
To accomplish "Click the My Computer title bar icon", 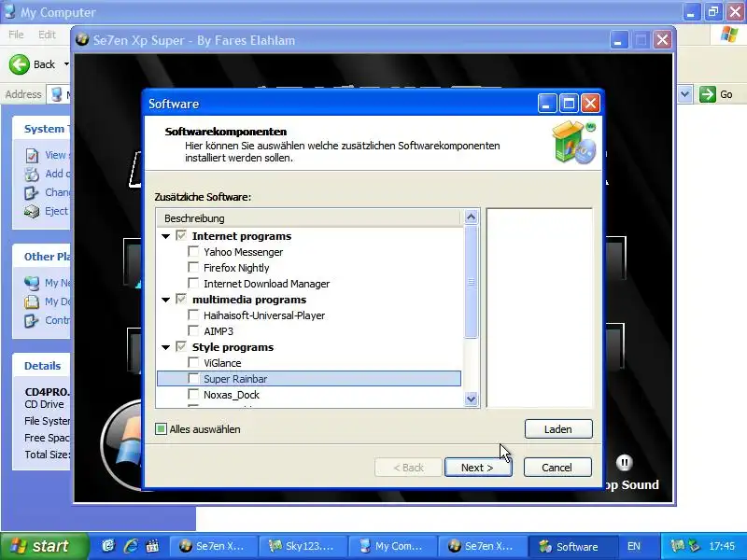I will (9, 11).
